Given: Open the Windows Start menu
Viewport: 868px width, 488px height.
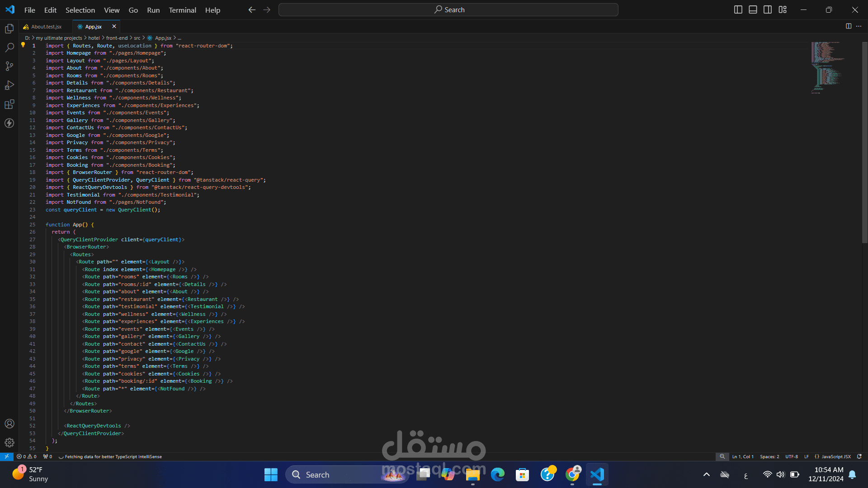Looking at the screenshot, I should (x=271, y=474).
